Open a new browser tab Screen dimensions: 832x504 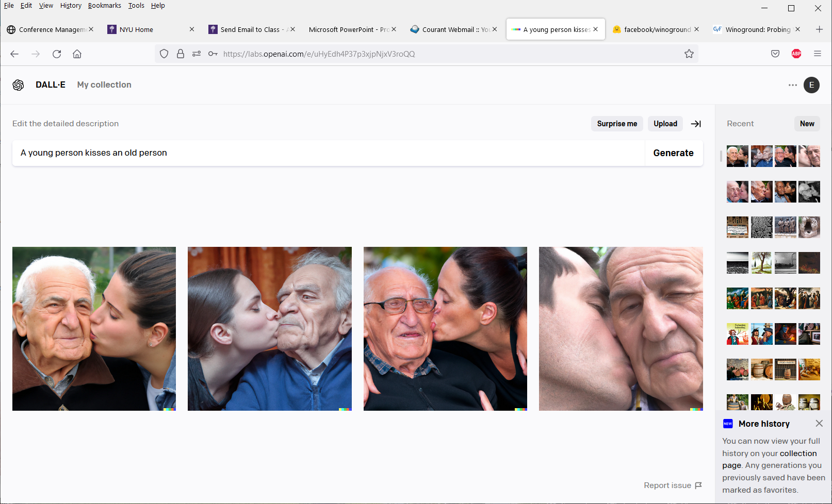coord(819,29)
